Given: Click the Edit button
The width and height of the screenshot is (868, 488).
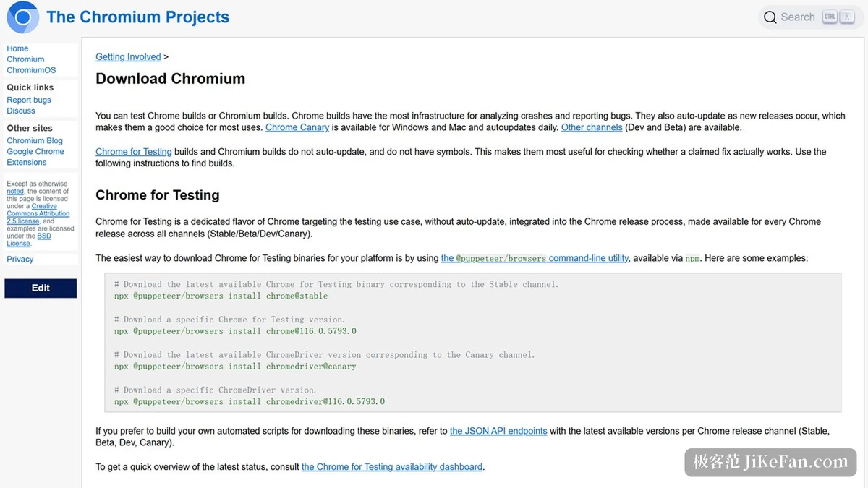Looking at the screenshot, I should pos(41,288).
